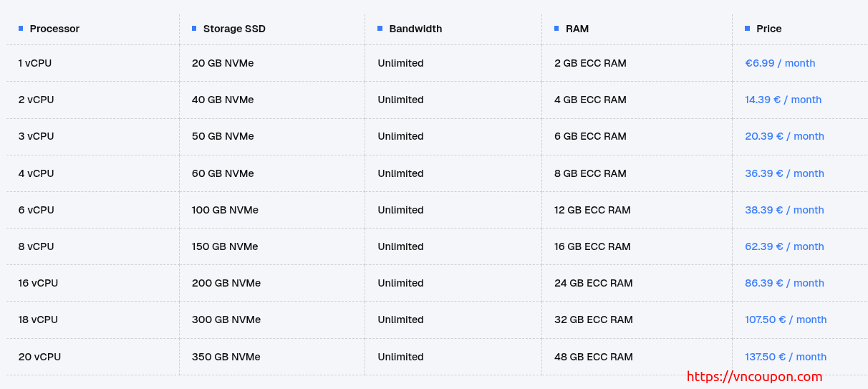Click the blue square icon beside Storage SSD
This screenshot has width=868, height=389.
coord(194,29)
